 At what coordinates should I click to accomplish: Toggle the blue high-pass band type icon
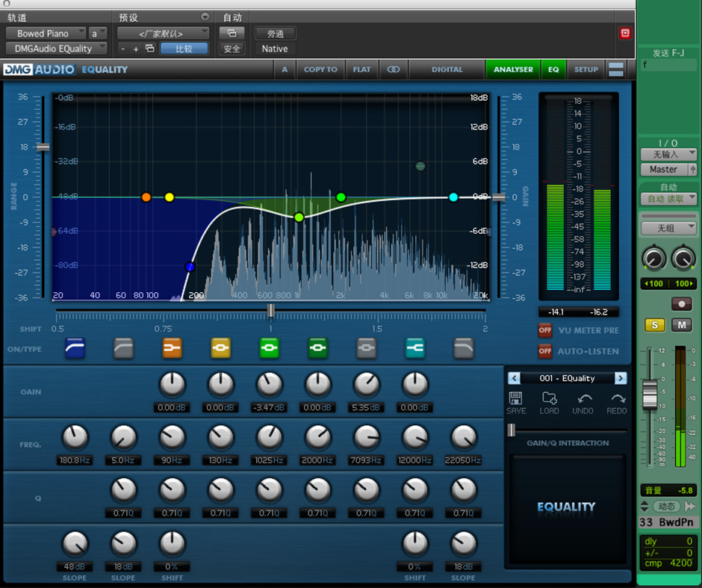click(x=75, y=348)
